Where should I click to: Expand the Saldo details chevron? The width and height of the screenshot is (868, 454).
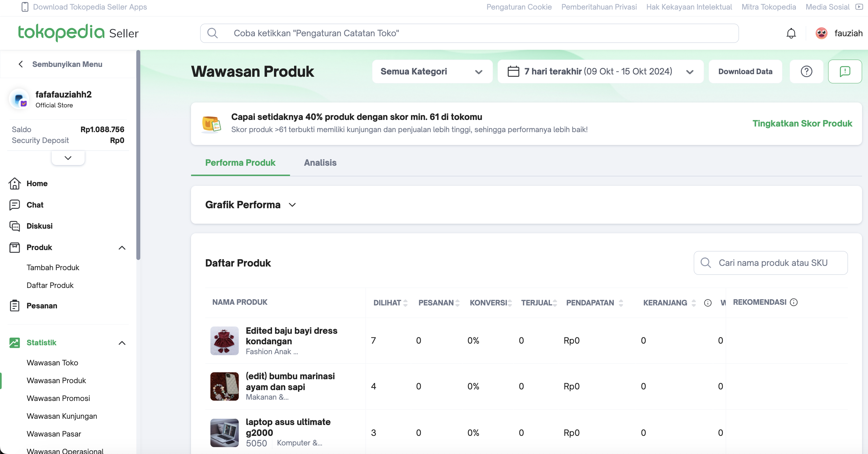pyautogui.click(x=68, y=158)
